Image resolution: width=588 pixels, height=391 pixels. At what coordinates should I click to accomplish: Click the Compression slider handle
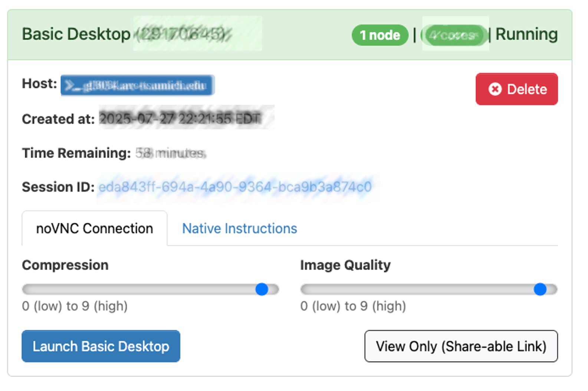[x=262, y=289]
